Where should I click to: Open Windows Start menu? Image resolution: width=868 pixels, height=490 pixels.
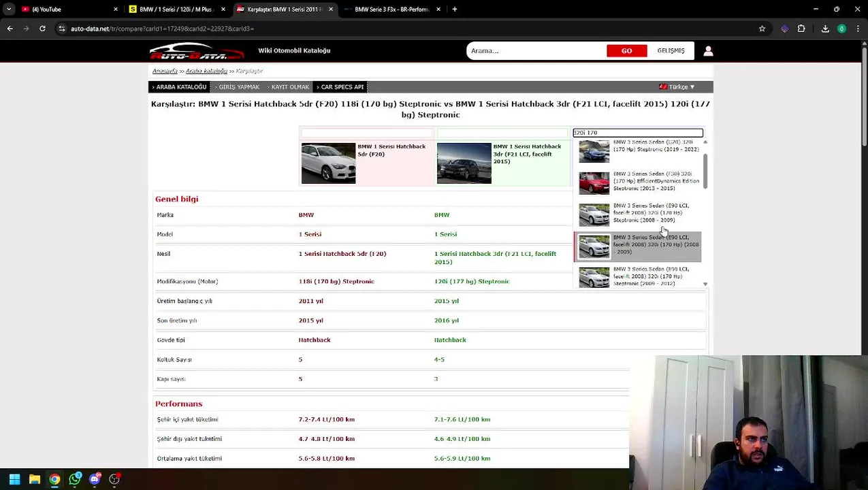point(14,479)
